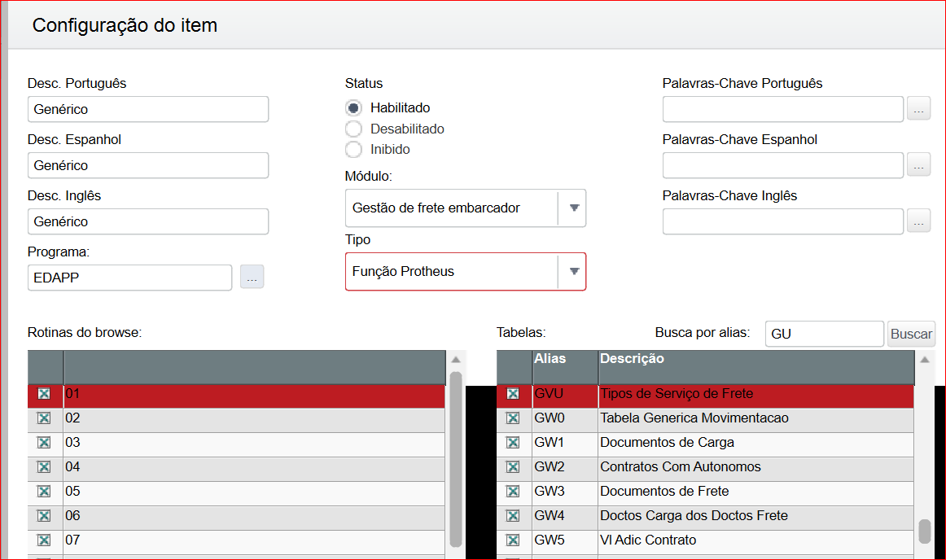Toggle the checkbox for table GW3

point(513,491)
